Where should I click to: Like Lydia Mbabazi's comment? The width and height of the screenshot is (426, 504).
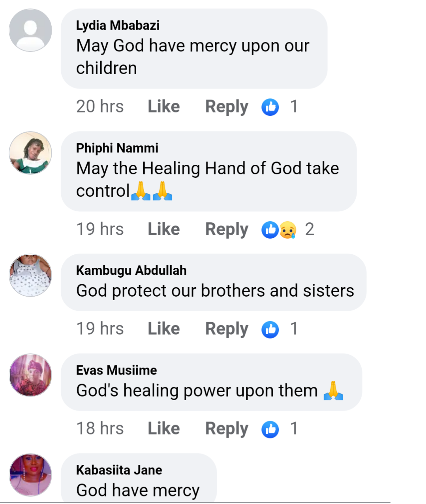click(163, 107)
